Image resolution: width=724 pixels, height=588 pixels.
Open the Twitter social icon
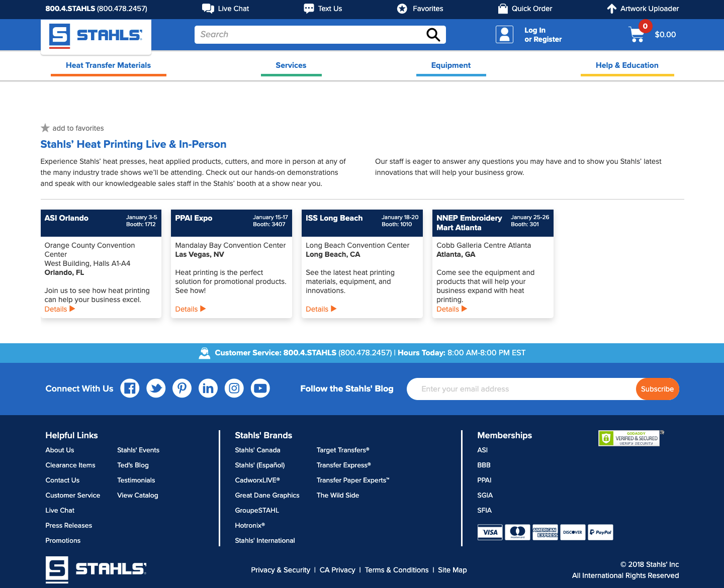tap(156, 388)
